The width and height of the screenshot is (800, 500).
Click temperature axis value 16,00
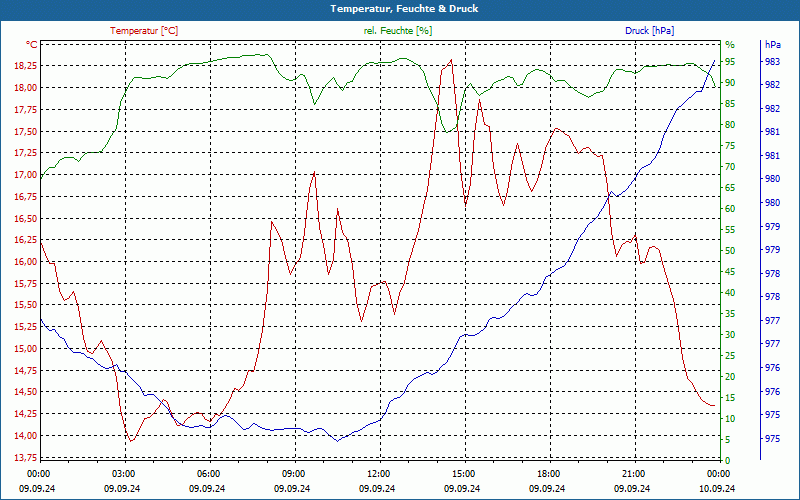[x=26, y=262]
